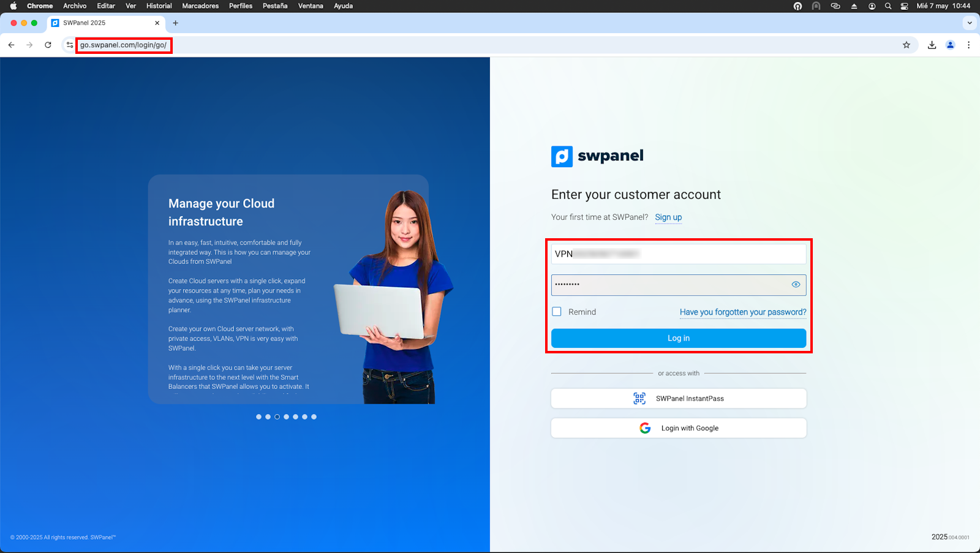Image resolution: width=980 pixels, height=553 pixels.
Task: Select the third (active) carousel dot
Action: pyautogui.click(x=277, y=416)
